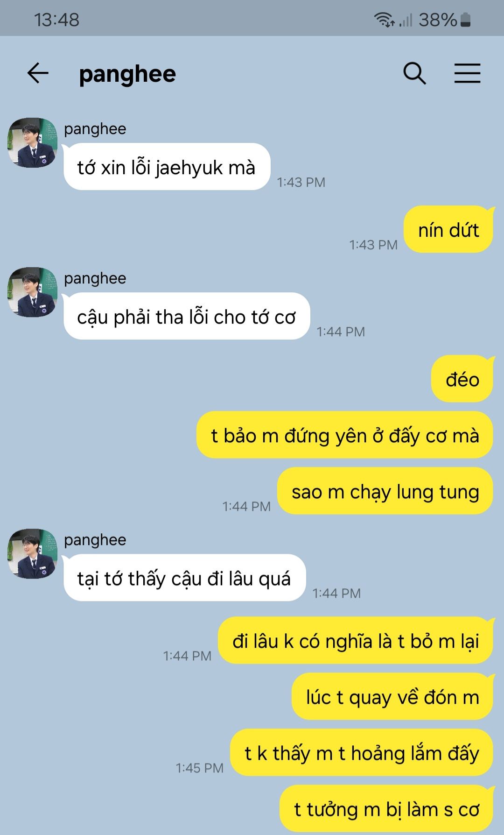Select the yellow 'nín dứt' message
The height and width of the screenshot is (835, 504).
click(x=448, y=229)
